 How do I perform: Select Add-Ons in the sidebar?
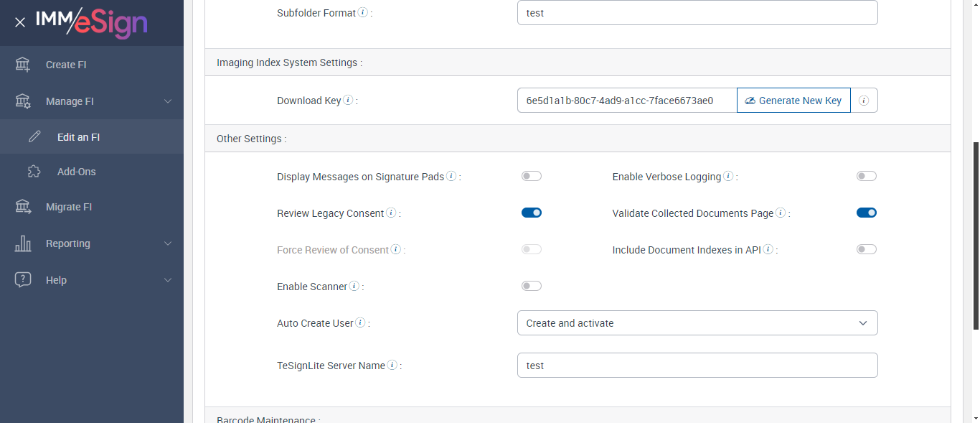click(76, 172)
